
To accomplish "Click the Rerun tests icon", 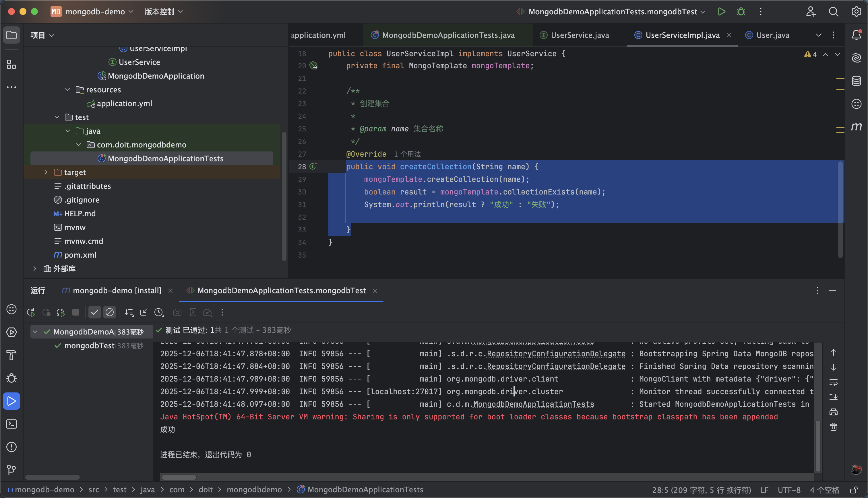I will coord(31,312).
